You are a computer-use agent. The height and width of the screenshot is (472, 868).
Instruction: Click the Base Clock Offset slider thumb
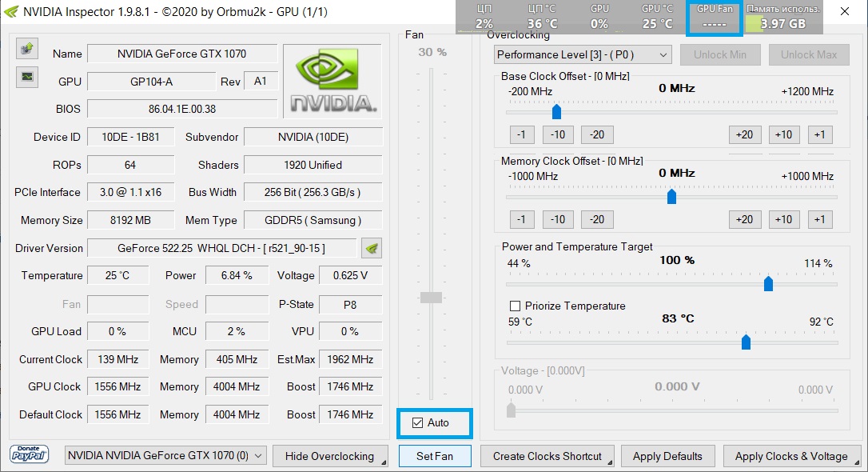(x=557, y=112)
